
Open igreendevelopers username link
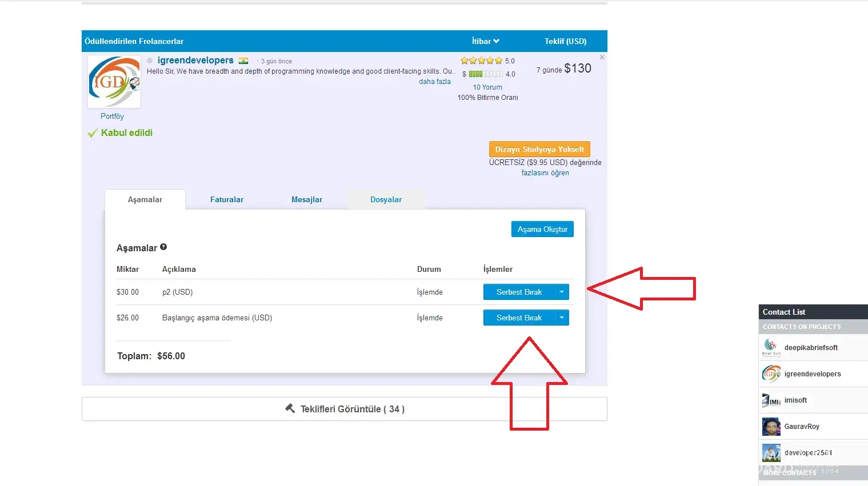[195, 60]
